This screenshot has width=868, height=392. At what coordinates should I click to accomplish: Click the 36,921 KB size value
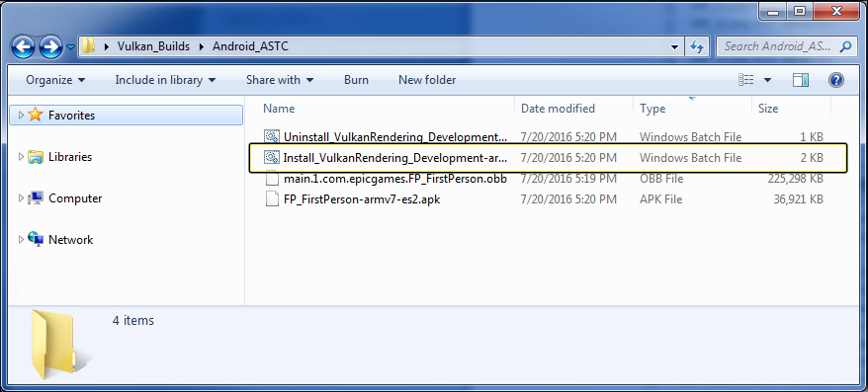click(x=799, y=199)
